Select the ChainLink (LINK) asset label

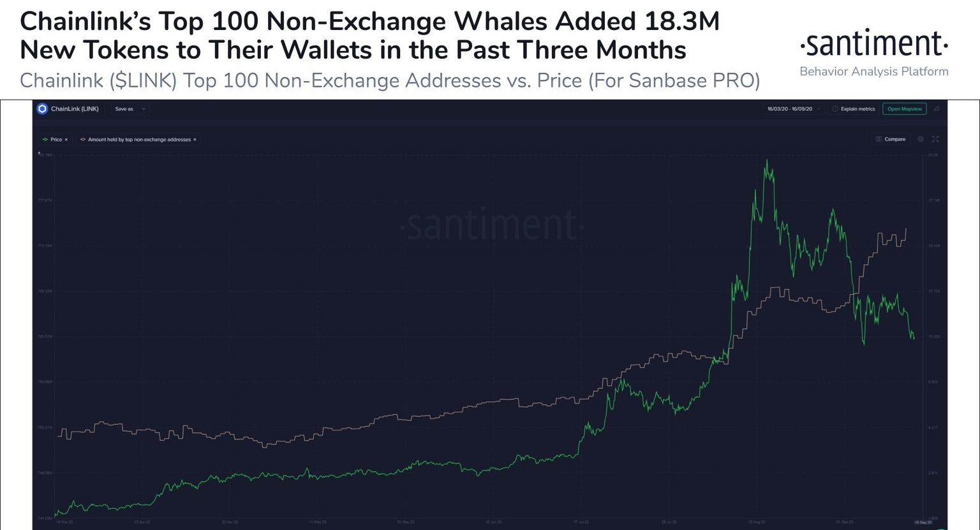(x=75, y=109)
